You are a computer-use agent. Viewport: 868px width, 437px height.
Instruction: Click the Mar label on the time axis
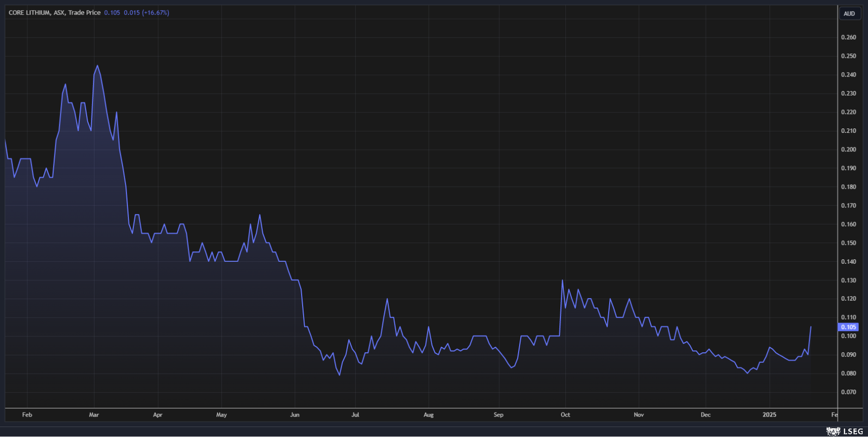click(x=94, y=415)
